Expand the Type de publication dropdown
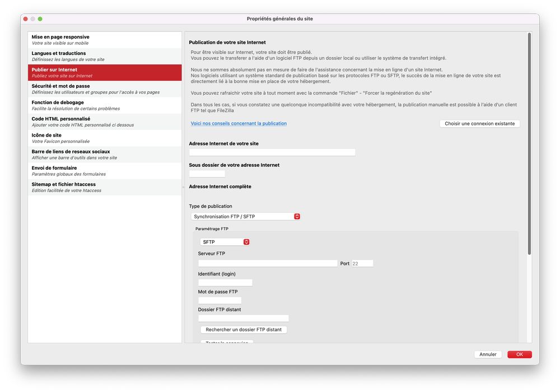This screenshot has height=392, width=560. pyautogui.click(x=246, y=217)
